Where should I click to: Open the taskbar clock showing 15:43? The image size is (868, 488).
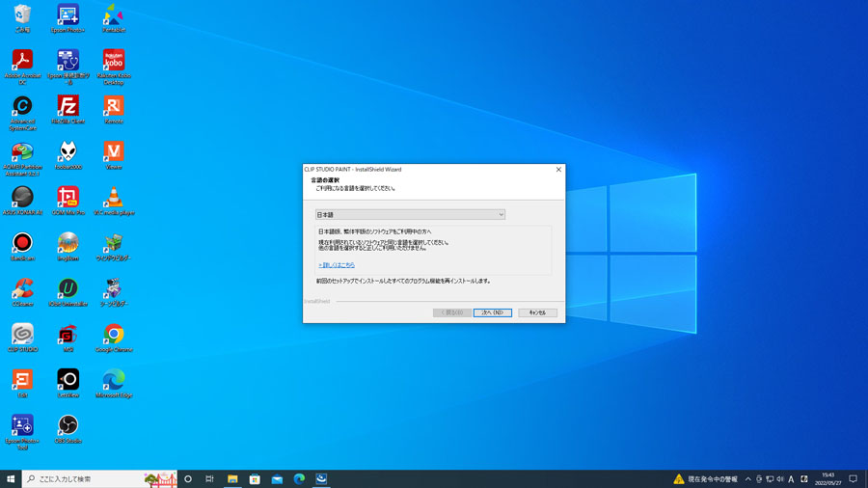828,479
